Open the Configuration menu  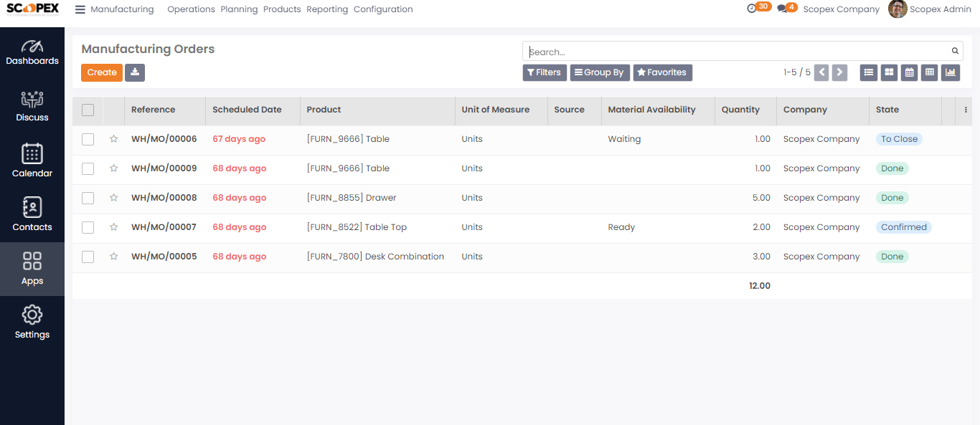click(x=383, y=9)
